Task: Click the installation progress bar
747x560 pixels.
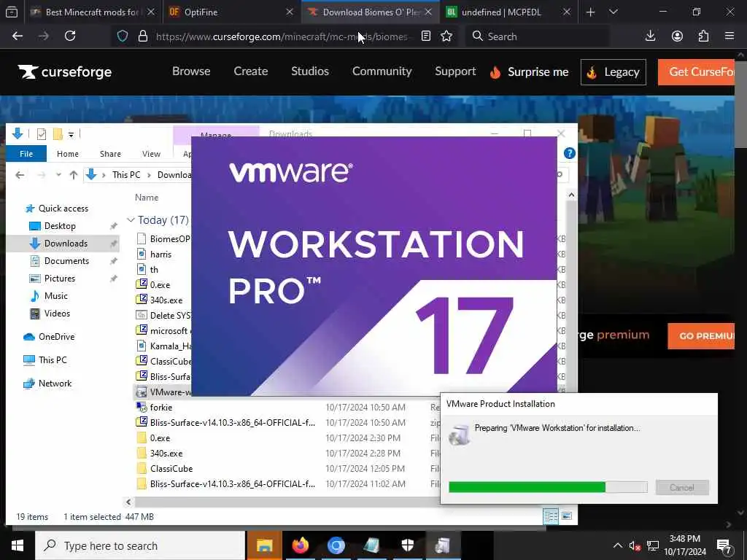Action: pyautogui.click(x=548, y=487)
